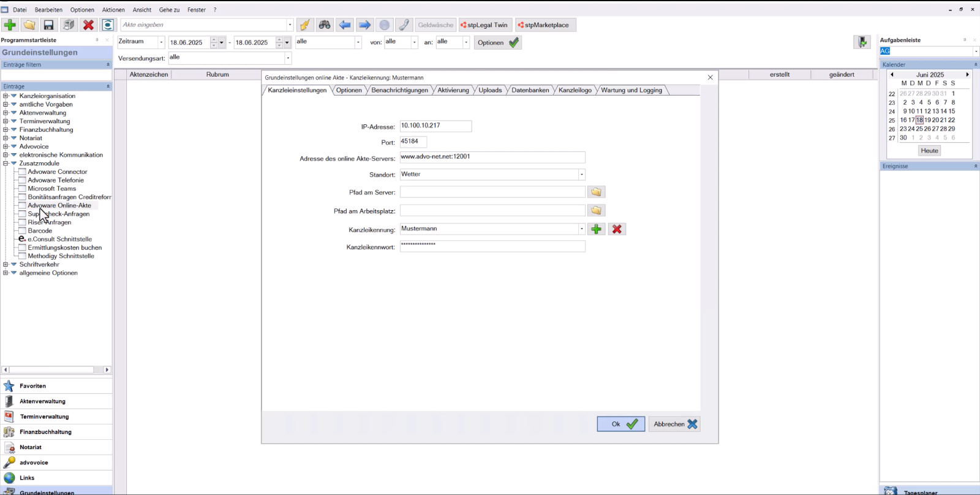Image resolution: width=980 pixels, height=495 pixels.
Task: Click the documents copy icon in toolbar
Action: click(x=69, y=25)
